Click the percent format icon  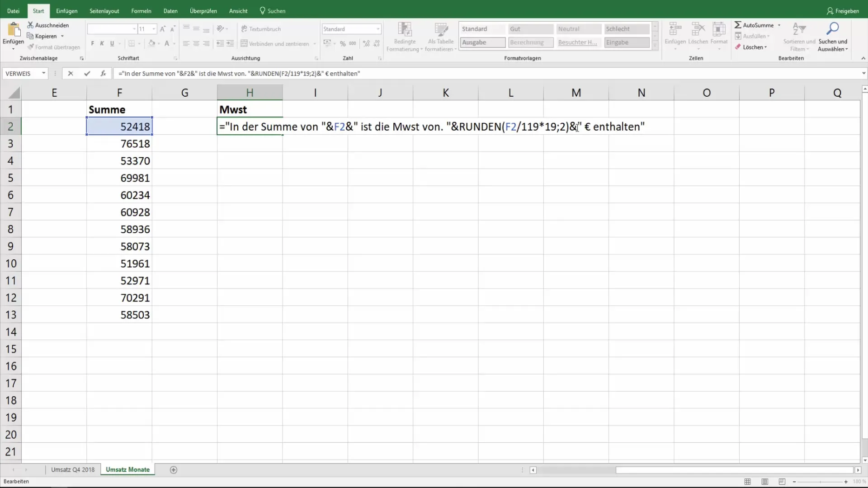(x=343, y=43)
